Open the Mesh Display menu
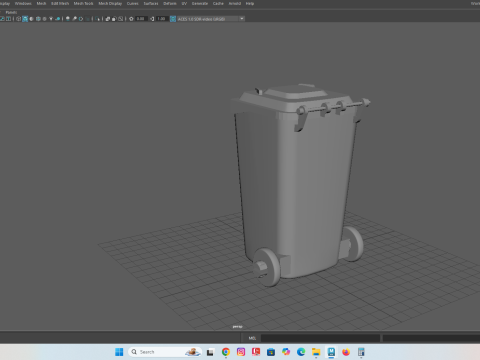The image size is (480, 360). [110, 3]
